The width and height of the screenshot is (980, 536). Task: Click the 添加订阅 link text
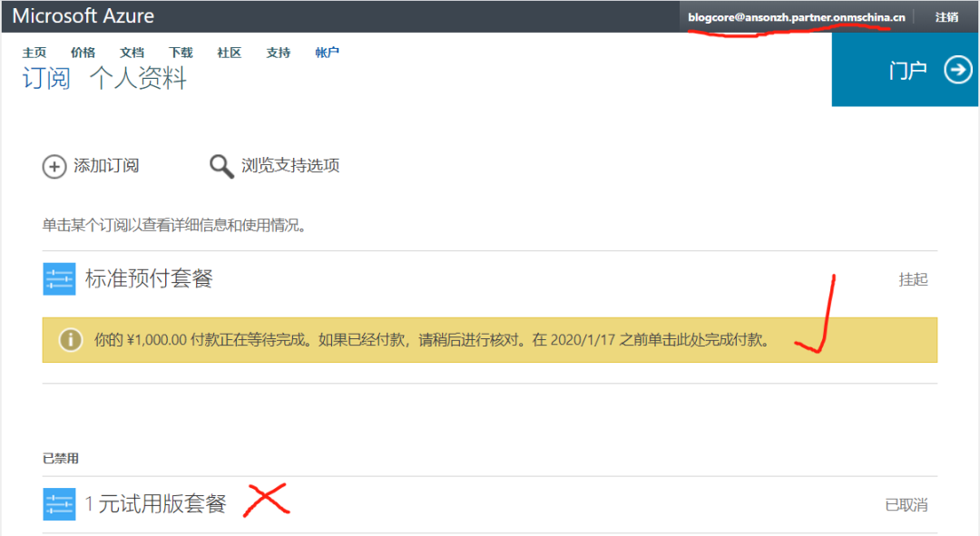point(106,166)
